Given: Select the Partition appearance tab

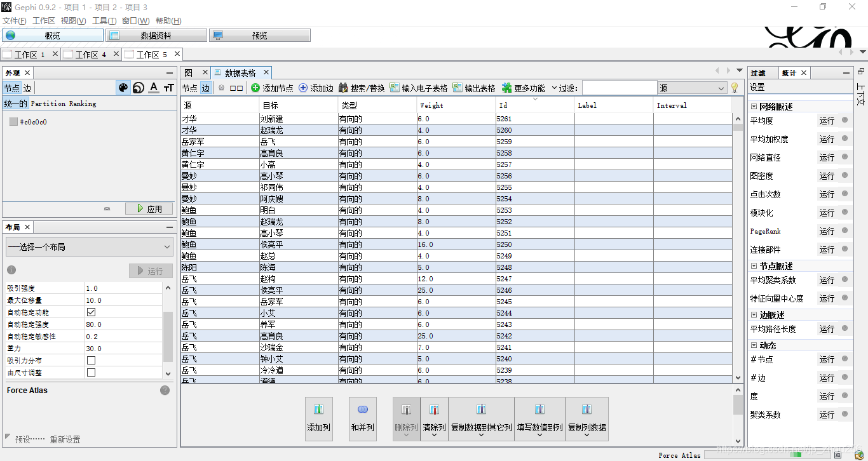Looking at the screenshot, I should coord(48,104).
